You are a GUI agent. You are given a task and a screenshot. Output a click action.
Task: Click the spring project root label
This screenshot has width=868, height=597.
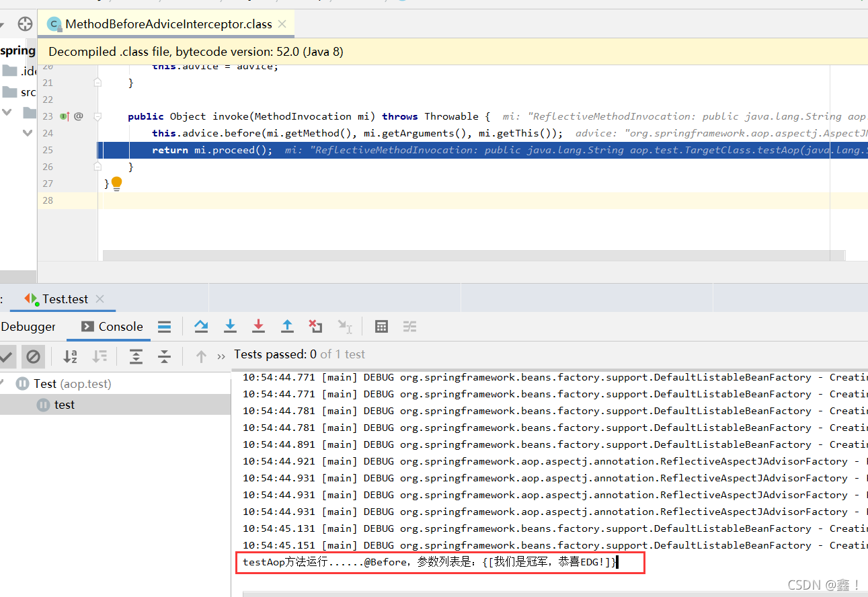[18, 50]
